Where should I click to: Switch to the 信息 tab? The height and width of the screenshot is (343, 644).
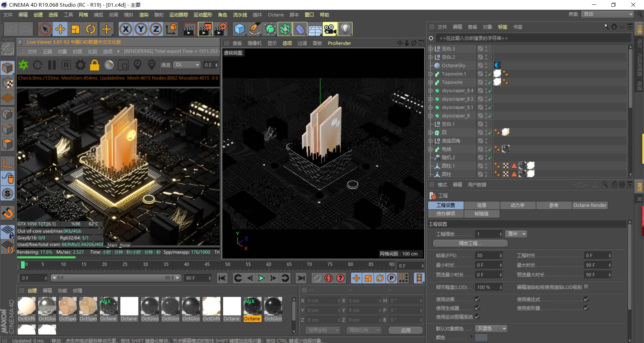point(481,205)
